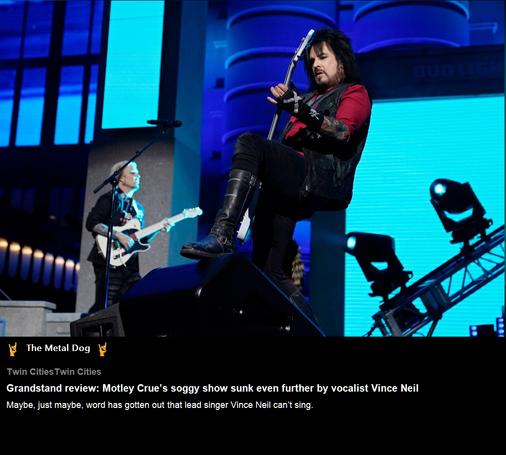Click the summary text about Vince Neil can't sing
Viewport: 506px width, 455px height.
click(160, 405)
